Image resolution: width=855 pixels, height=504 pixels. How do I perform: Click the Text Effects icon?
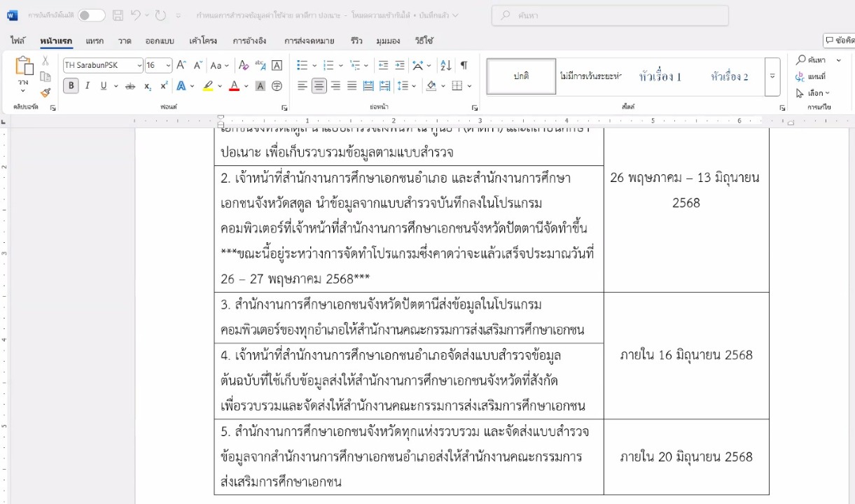(x=182, y=86)
